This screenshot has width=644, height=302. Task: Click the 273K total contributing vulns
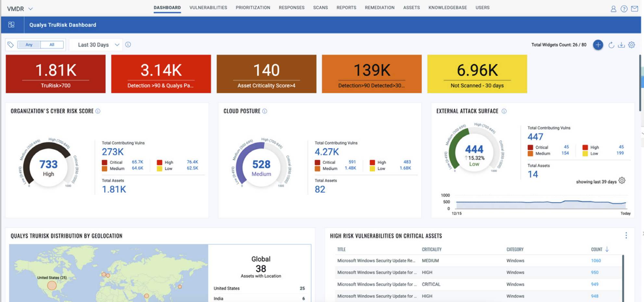tap(113, 152)
